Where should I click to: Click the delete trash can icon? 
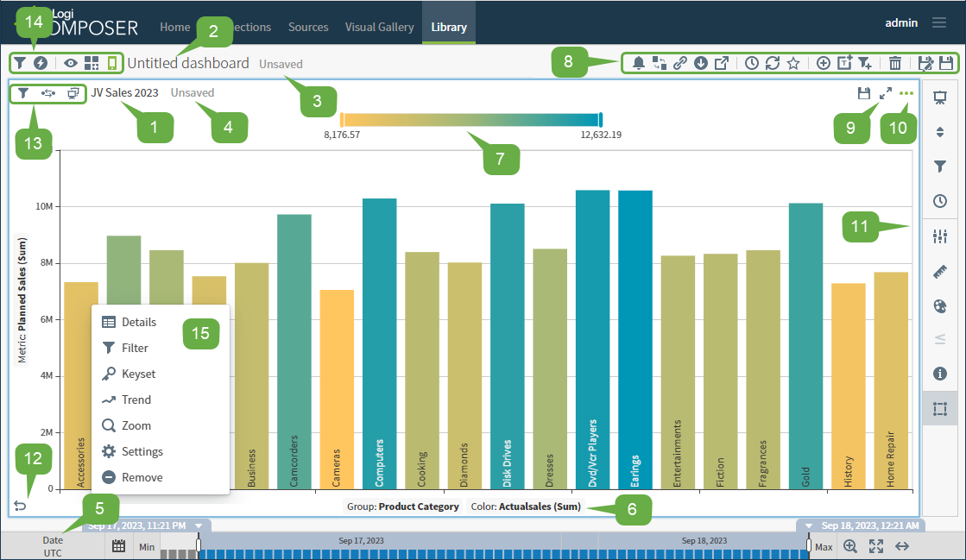click(x=895, y=63)
